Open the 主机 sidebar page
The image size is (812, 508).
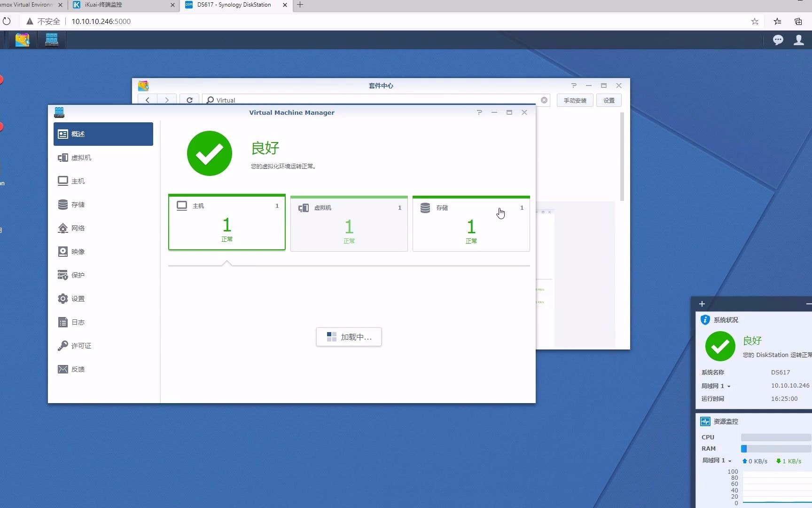103,181
